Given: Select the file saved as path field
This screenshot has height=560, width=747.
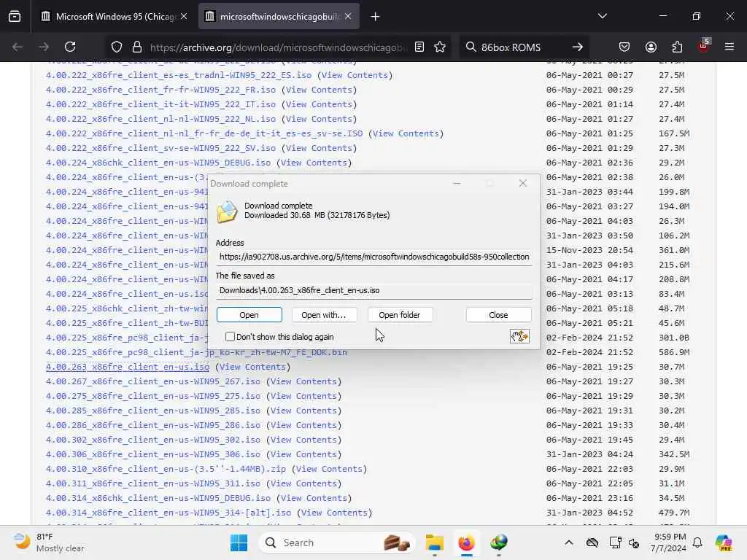Looking at the screenshot, I should tap(373, 290).
